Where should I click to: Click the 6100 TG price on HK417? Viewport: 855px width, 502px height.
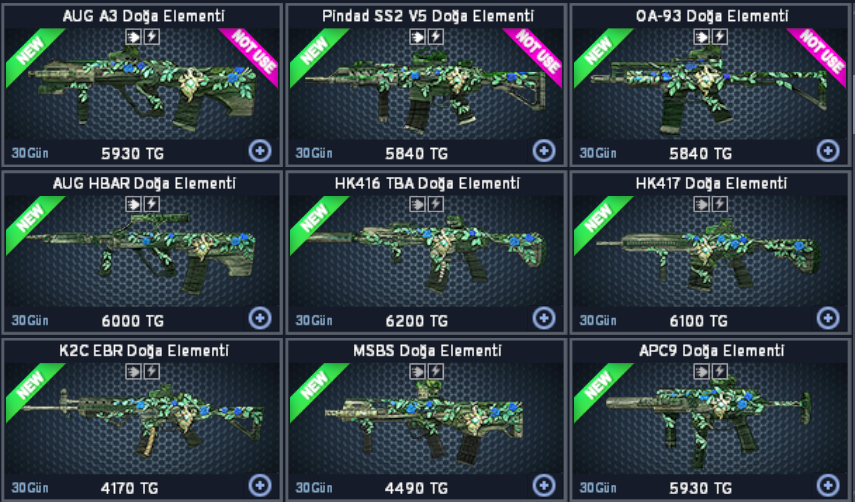pyautogui.click(x=699, y=320)
